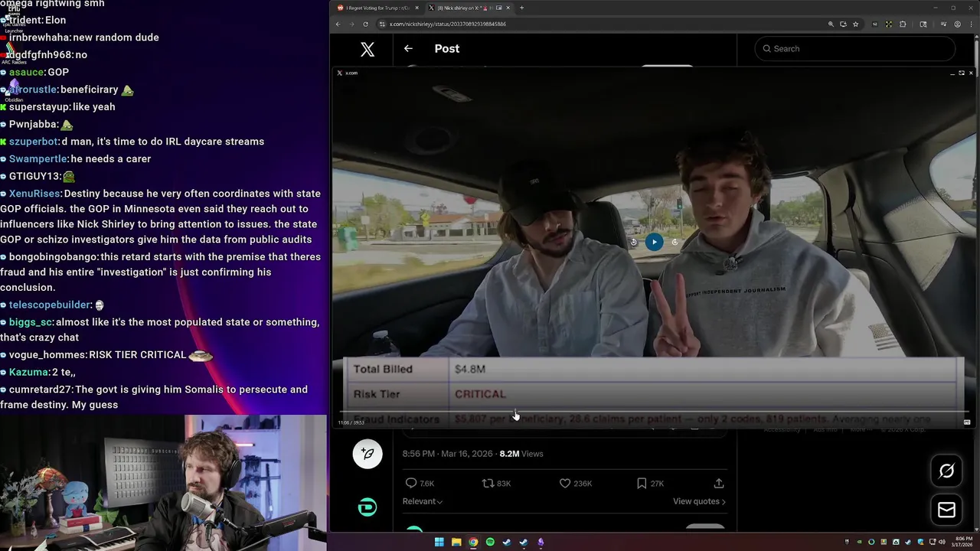Image resolution: width=980 pixels, height=551 pixels.
Task: Click chat username bongobingobango
Action: (x=54, y=257)
